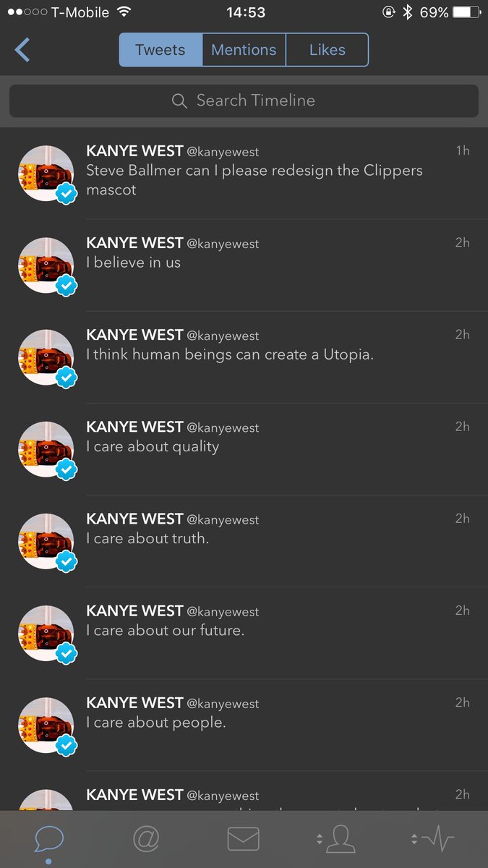488x868 pixels.
Task: Tap @kanyewest handle on Utopia tweet
Action: click(223, 336)
